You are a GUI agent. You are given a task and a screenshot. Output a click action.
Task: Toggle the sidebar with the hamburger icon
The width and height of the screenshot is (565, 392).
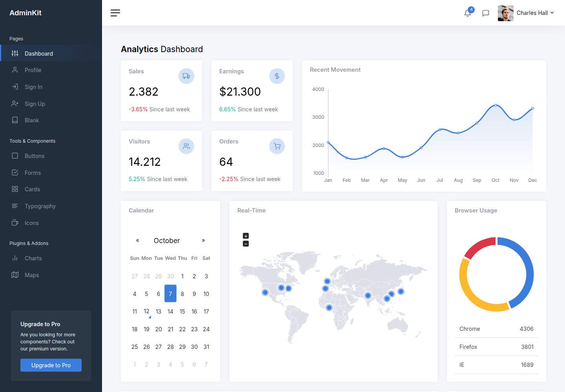pyautogui.click(x=115, y=13)
